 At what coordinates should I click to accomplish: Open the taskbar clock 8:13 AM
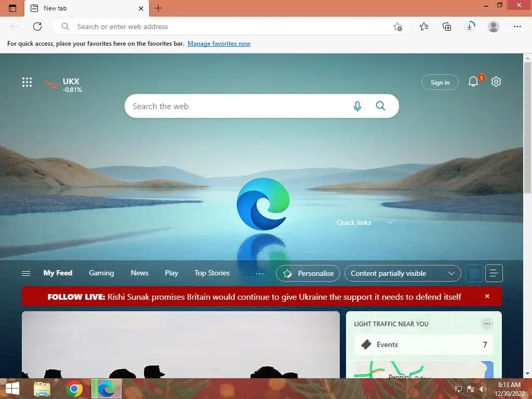(x=509, y=389)
